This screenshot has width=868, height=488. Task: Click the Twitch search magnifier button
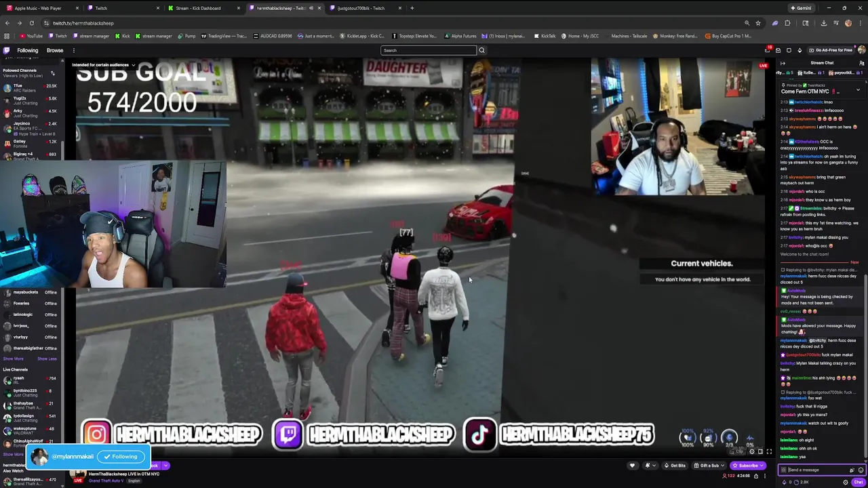[x=481, y=50]
